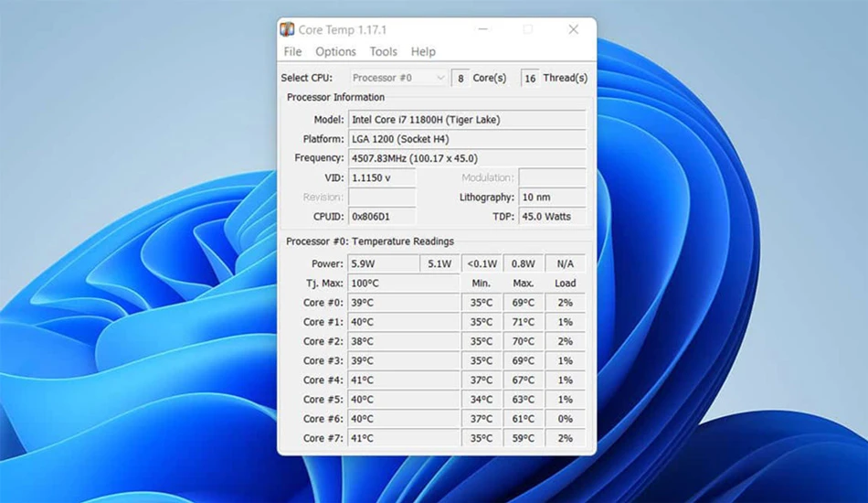This screenshot has height=503, width=868.
Task: Click the cores count box showing 8
Action: (460, 79)
